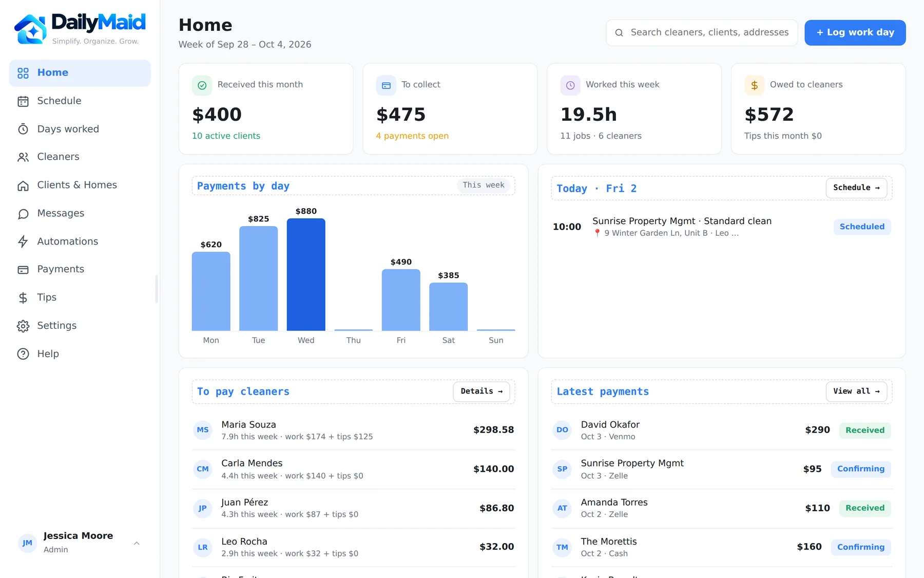
Task: Click the Tips dollar sign icon
Action: click(23, 298)
